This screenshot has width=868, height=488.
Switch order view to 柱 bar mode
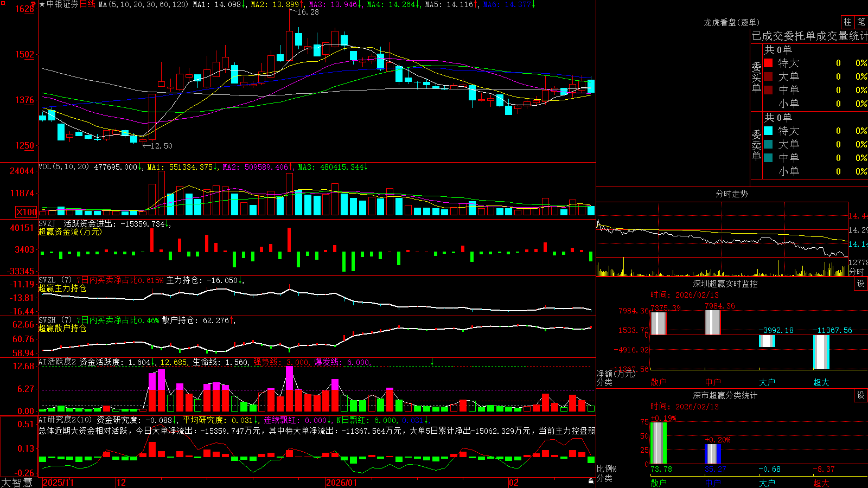(x=847, y=22)
